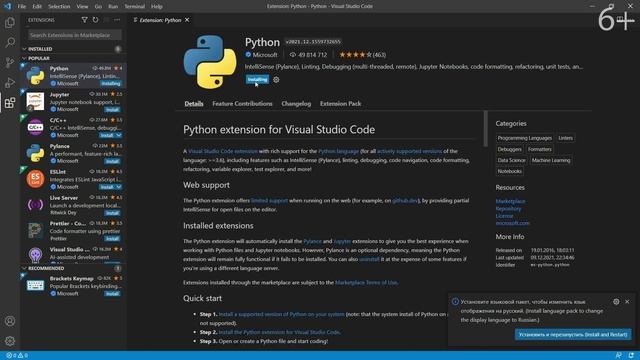Switch to the Changelog tab
The width and height of the screenshot is (640, 360).
click(x=296, y=104)
